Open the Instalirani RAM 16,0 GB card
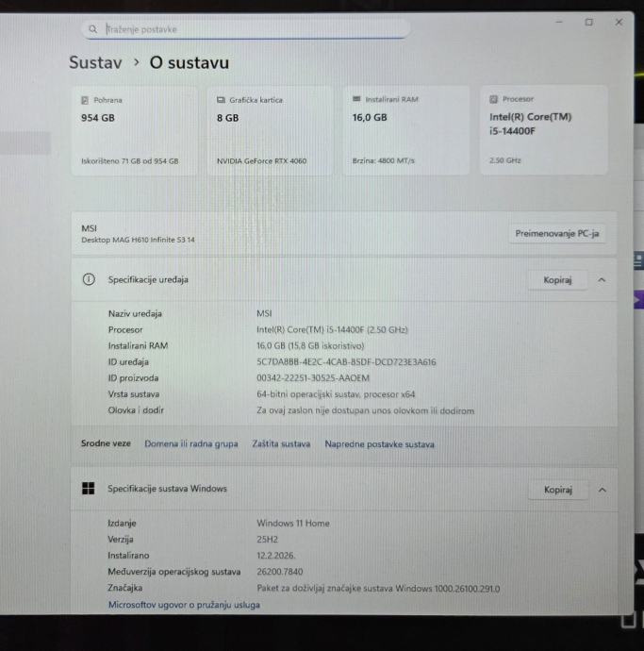The image size is (644, 651). click(x=405, y=130)
